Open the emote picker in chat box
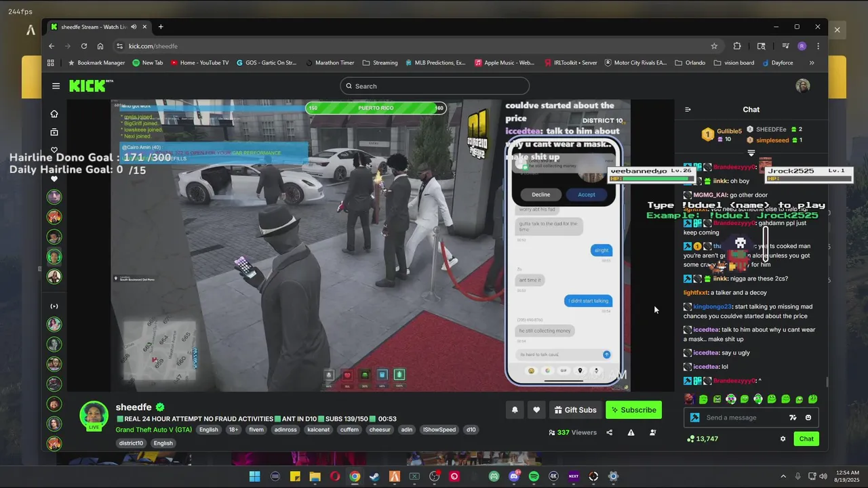Screen dimensions: 868x488 (x=808, y=418)
